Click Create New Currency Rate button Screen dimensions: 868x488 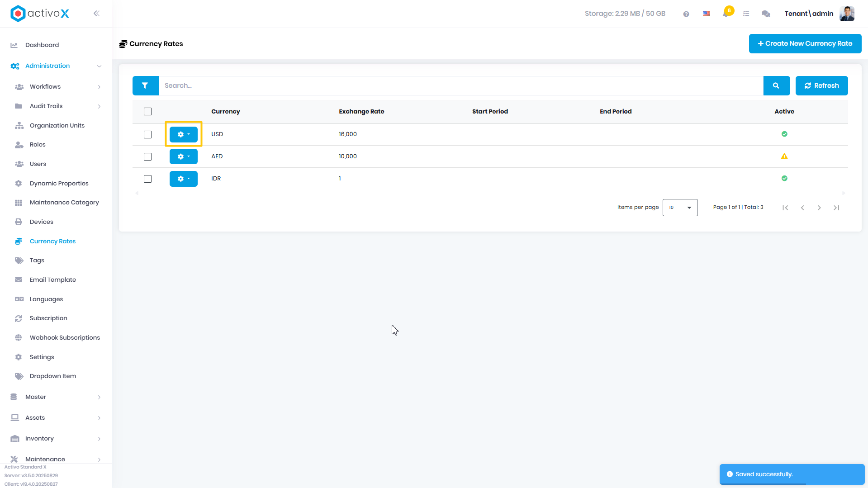coord(805,44)
